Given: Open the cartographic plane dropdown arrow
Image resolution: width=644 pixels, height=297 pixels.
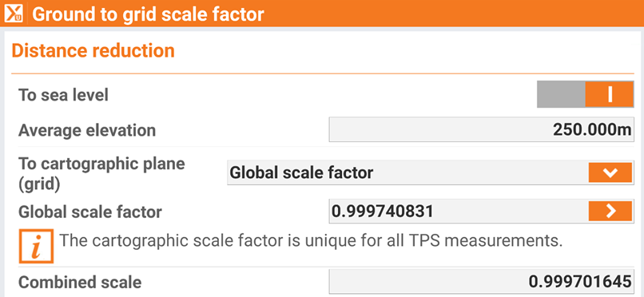Looking at the screenshot, I should (610, 172).
